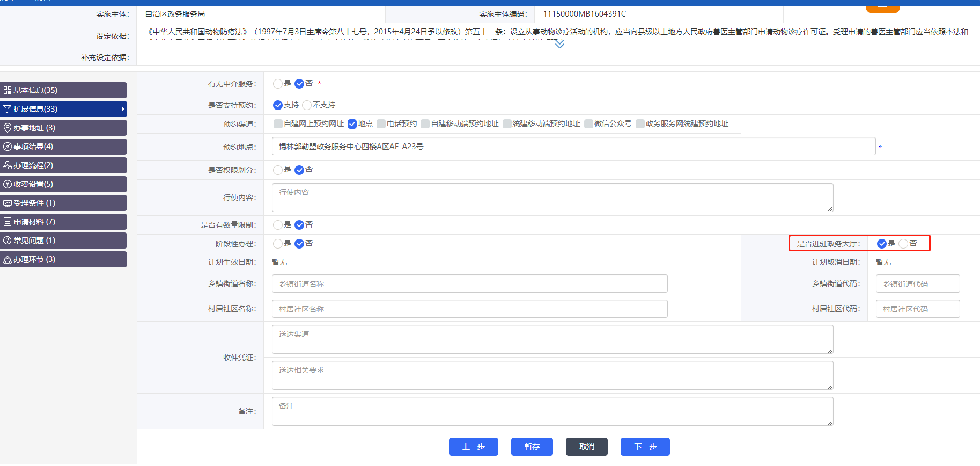
Task: Focus the 乡镇街道名称 input field
Action: 469,283
